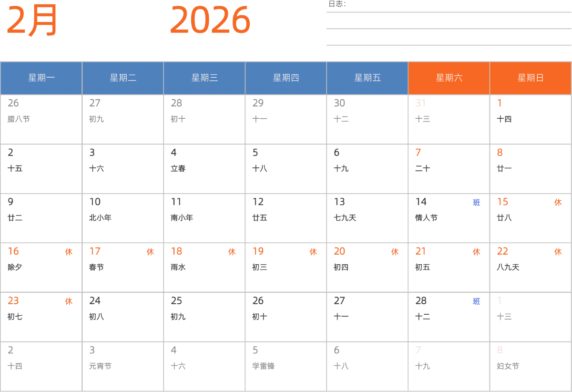Click the 休 marker on February 16
This screenshot has width=572, height=392.
[69, 252]
